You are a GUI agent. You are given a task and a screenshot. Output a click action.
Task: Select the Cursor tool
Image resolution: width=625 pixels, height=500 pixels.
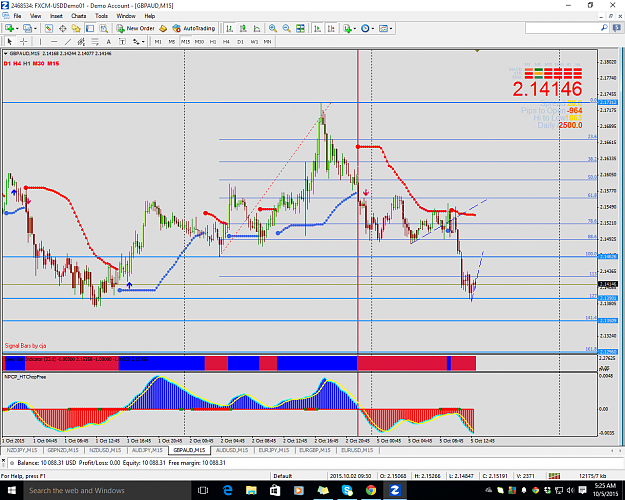tap(10, 41)
